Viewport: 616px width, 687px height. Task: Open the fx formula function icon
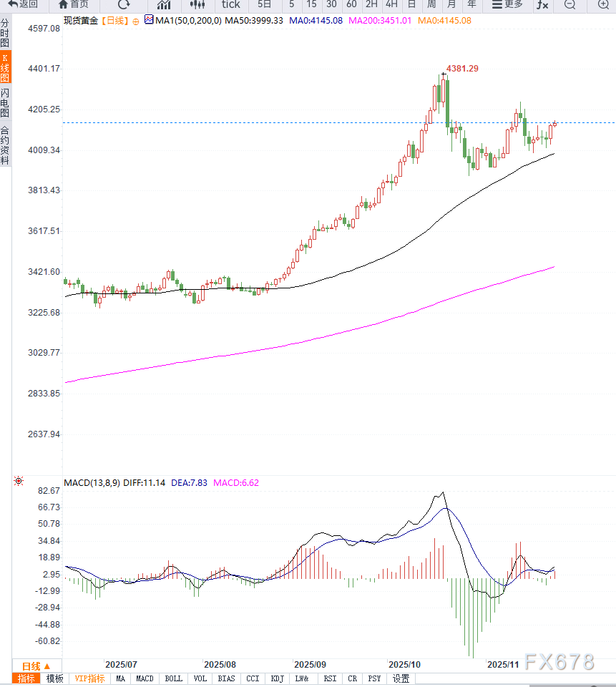[x=543, y=4]
